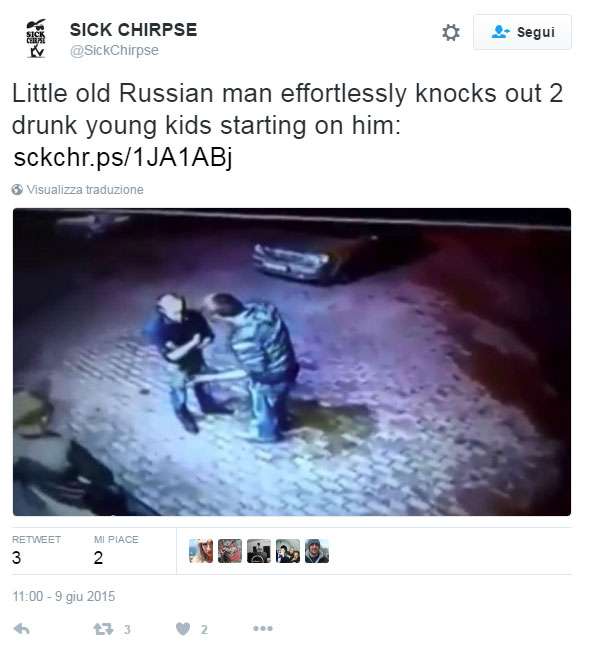Click the first liker avatar with blonde hair
Image resolution: width=589 pixels, height=655 pixels.
tap(201, 551)
